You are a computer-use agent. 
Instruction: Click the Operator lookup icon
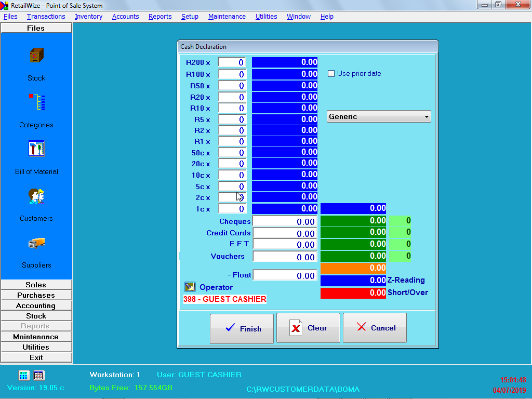(190, 287)
